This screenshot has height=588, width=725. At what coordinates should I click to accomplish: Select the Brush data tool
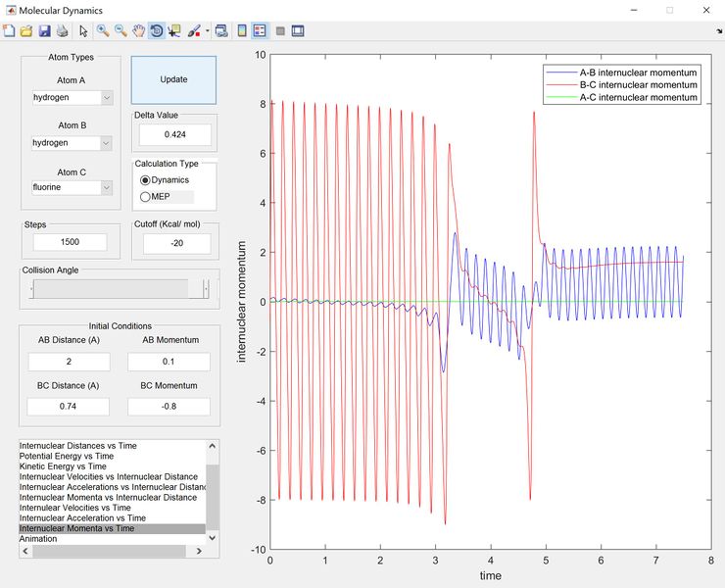point(194,31)
